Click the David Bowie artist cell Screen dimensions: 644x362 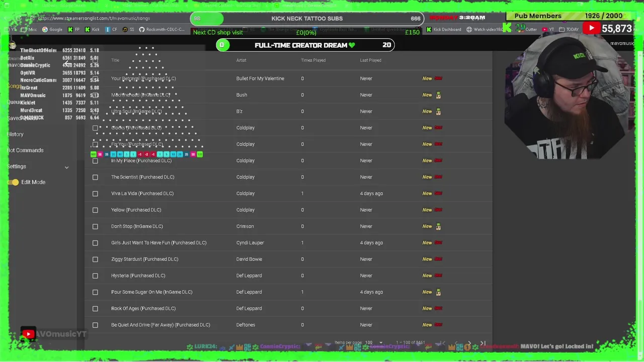(x=249, y=259)
